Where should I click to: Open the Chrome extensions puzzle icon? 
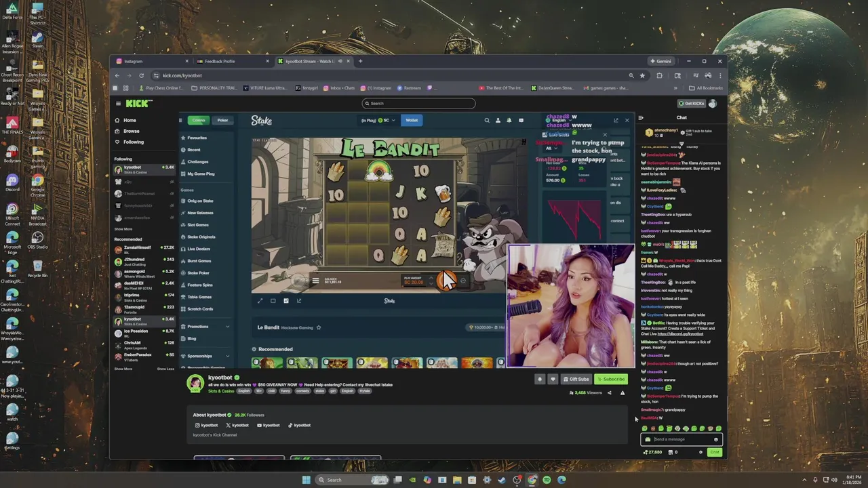659,75
